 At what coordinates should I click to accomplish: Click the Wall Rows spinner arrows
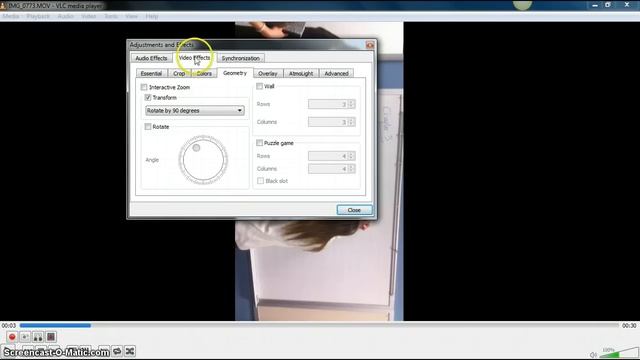click(351, 104)
